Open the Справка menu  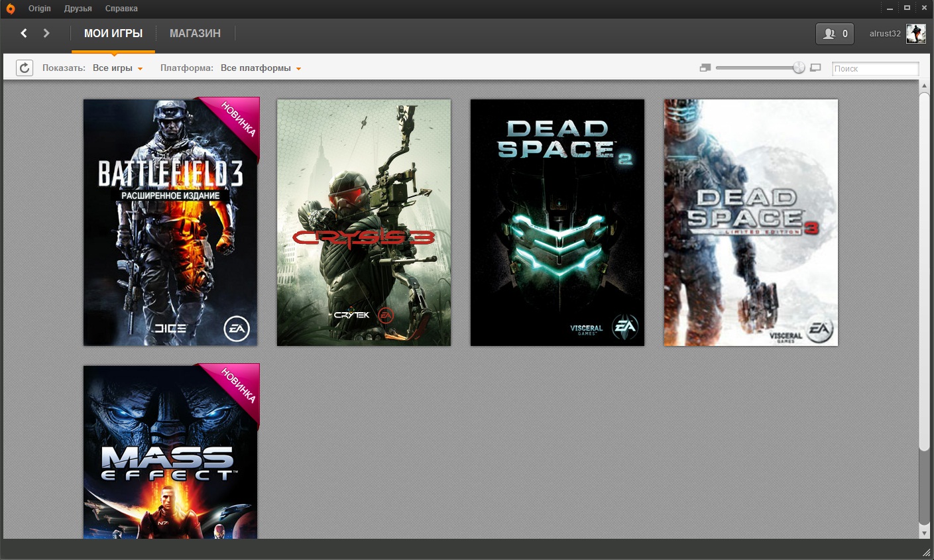[121, 9]
